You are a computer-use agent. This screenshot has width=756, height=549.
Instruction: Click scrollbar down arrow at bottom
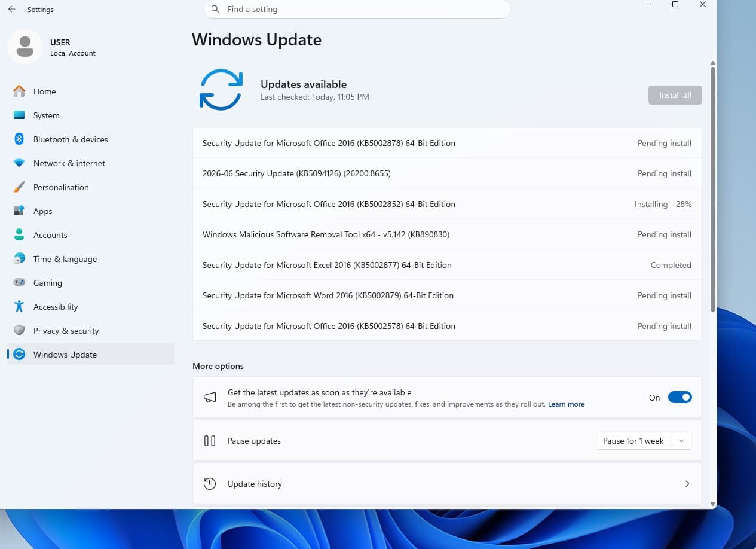click(712, 504)
